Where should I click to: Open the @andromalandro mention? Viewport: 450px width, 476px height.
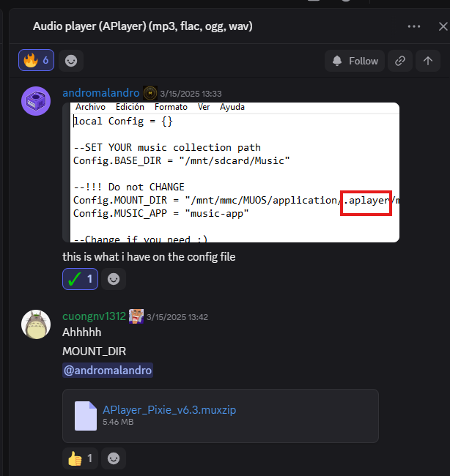[x=108, y=371]
